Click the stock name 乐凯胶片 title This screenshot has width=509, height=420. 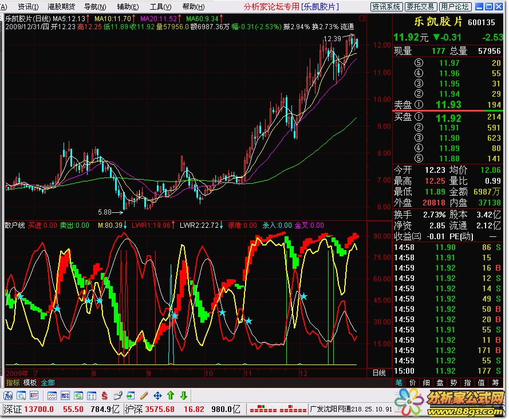[438, 22]
